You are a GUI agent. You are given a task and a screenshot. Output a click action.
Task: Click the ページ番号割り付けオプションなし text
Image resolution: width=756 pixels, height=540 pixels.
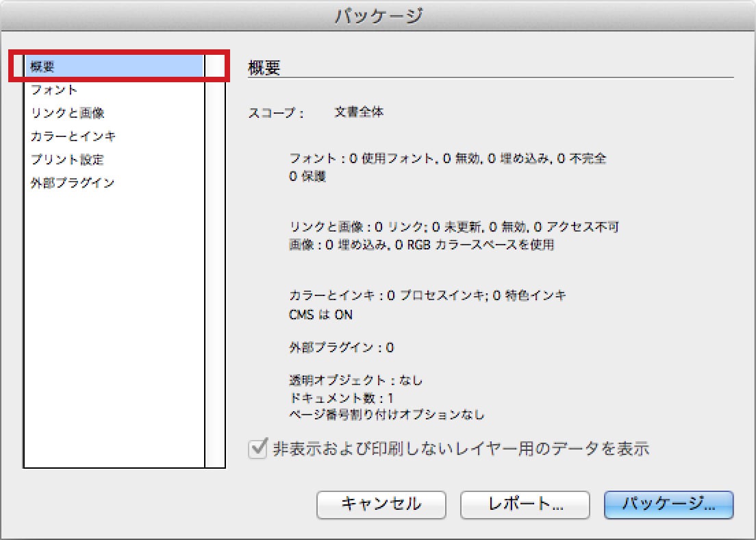tap(387, 415)
